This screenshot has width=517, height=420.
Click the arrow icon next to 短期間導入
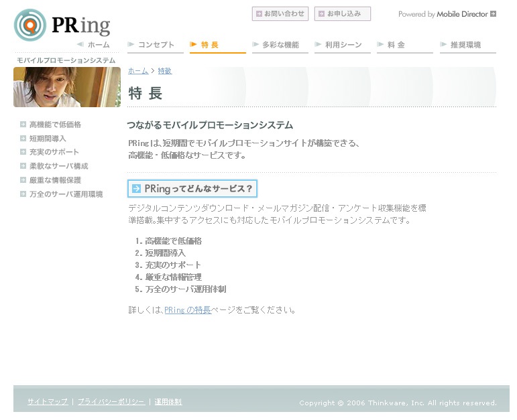point(23,139)
